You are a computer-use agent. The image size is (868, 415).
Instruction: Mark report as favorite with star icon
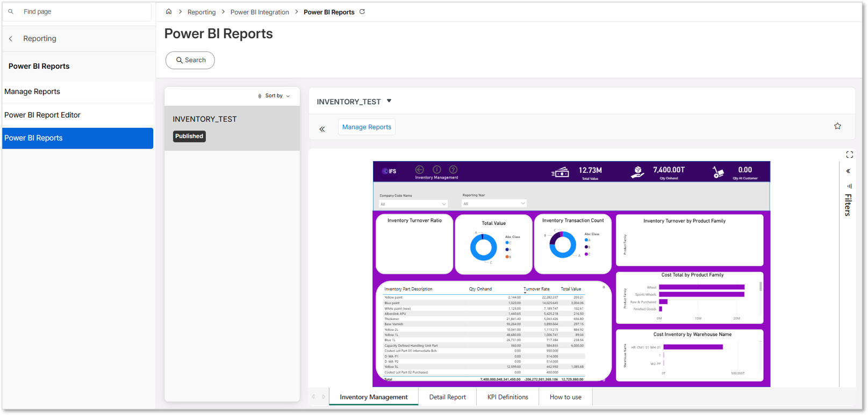click(837, 126)
